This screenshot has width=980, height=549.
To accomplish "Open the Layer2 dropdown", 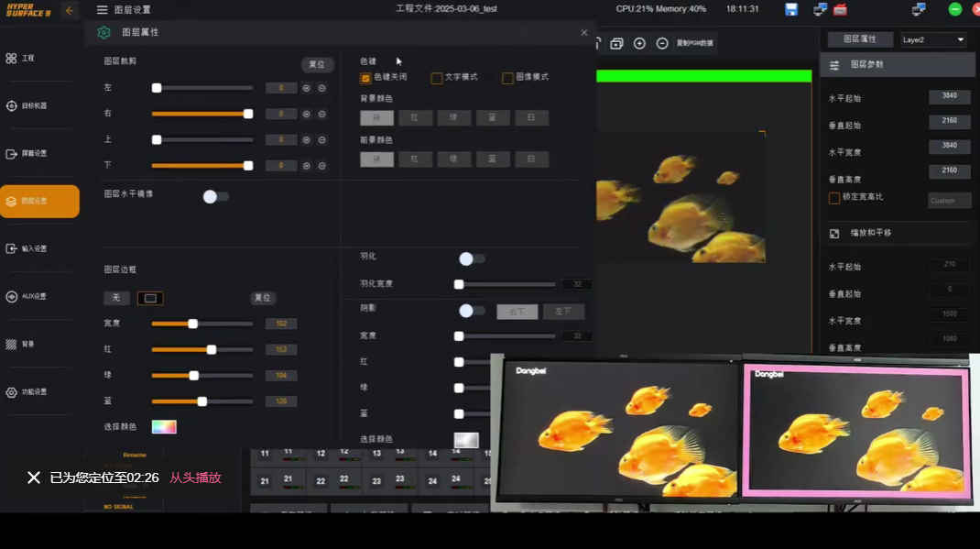I will pos(932,40).
